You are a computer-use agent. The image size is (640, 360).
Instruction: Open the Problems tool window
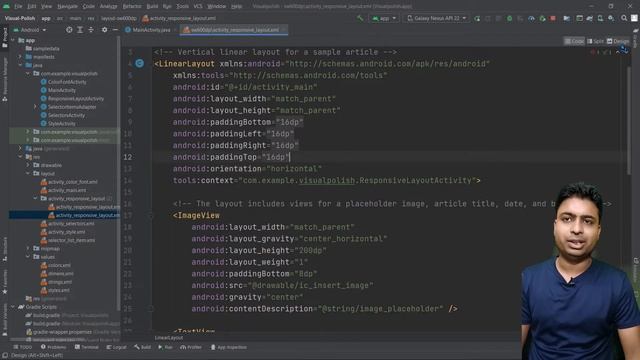(54, 347)
